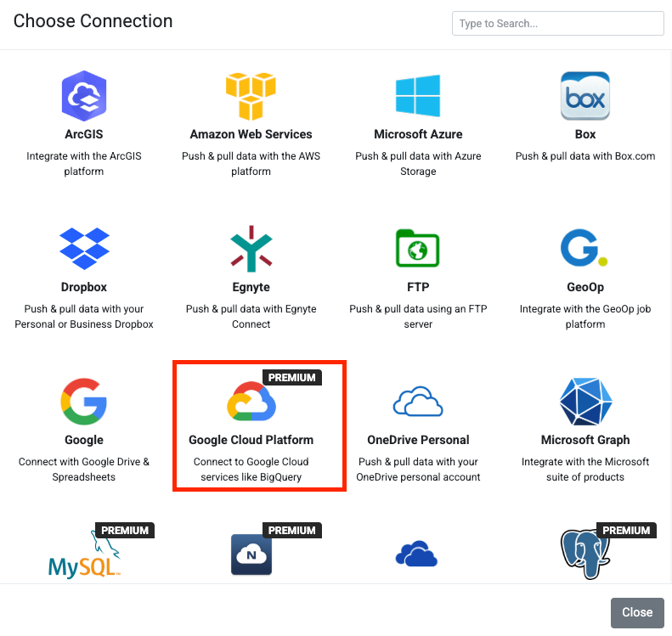Select the PostgreSQL elephant icon
The image size is (672, 636).
(585, 554)
